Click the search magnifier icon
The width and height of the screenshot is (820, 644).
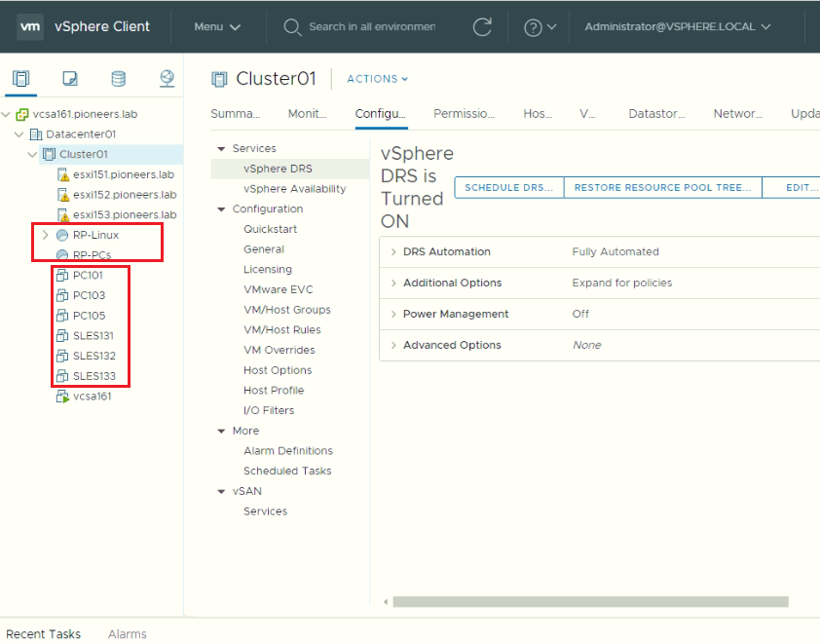(x=292, y=27)
